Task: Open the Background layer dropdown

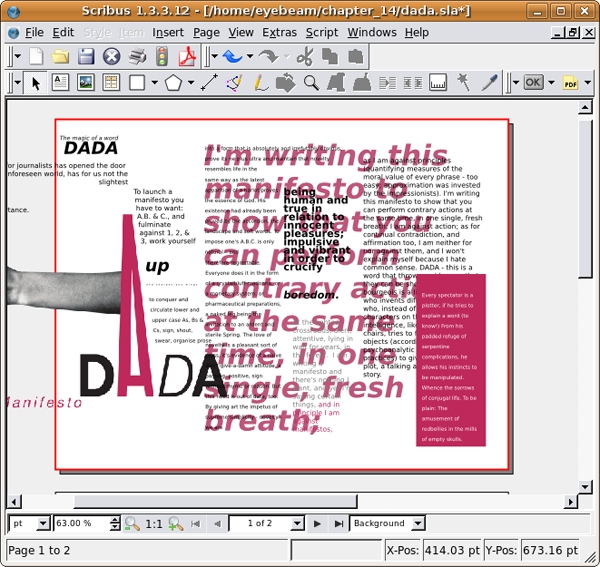Action: (x=387, y=523)
